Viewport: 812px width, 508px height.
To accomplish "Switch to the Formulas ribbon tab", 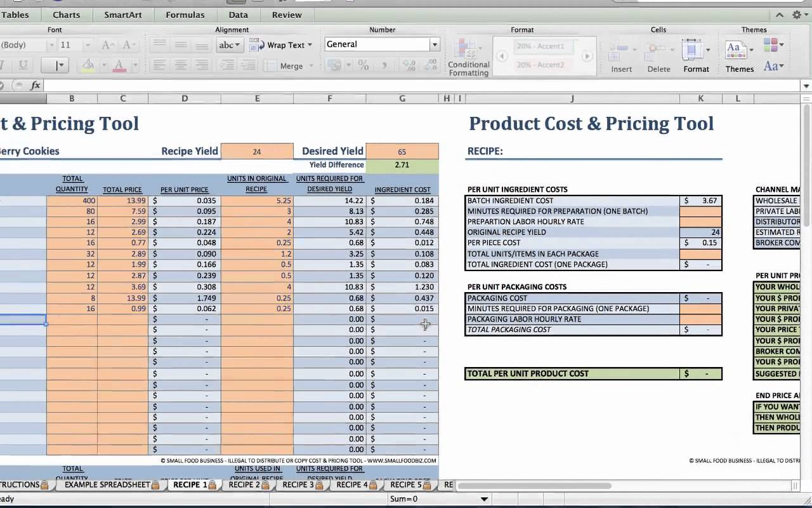I will click(185, 14).
